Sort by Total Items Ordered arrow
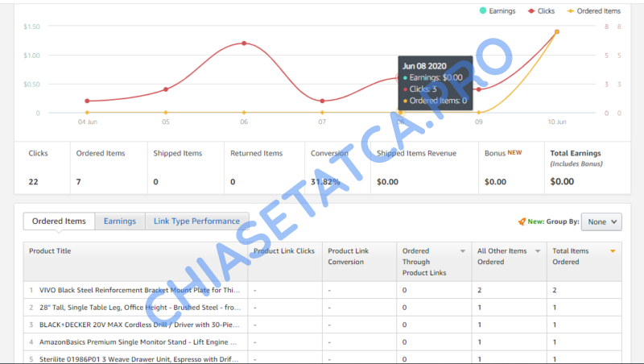The height and width of the screenshot is (364, 644). coord(613,251)
